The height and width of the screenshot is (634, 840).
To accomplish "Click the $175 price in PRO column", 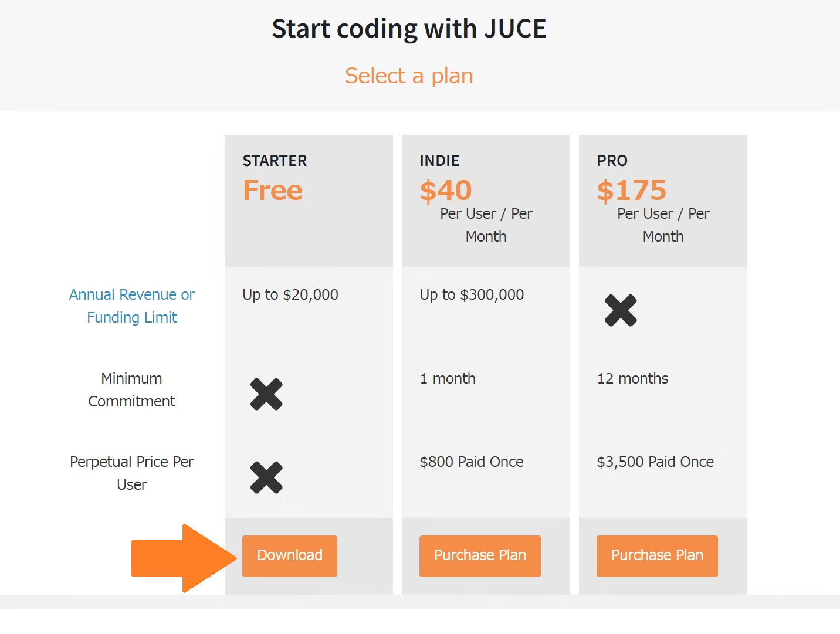I will [632, 190].
